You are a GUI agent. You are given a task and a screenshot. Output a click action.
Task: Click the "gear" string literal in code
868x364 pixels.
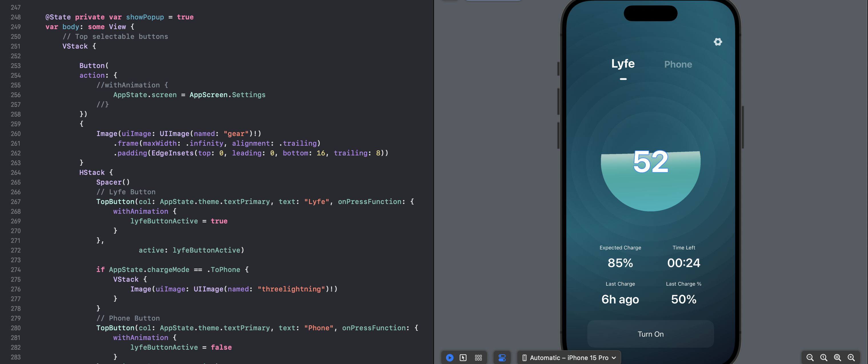pyautogui.click(x=236, y=134)
